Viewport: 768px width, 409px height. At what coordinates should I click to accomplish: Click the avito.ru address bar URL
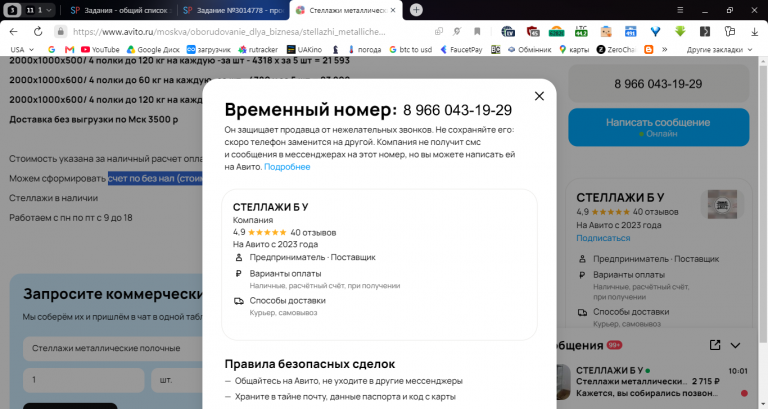(229, 31)
